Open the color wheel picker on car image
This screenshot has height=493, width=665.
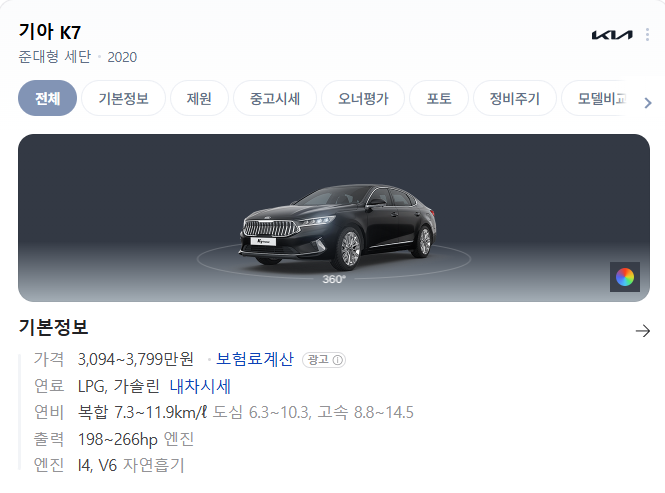pyautogui.click(x=625, y=277)
